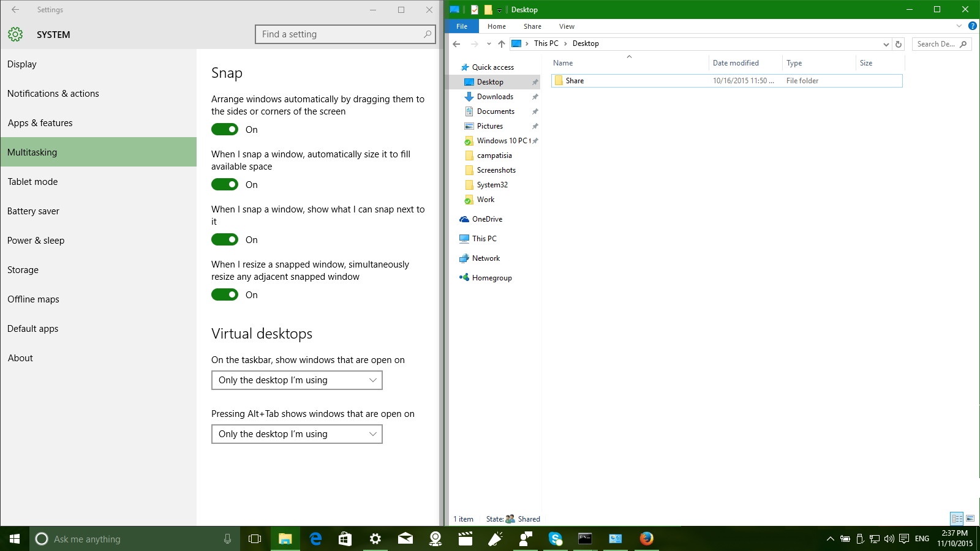Click the volume icon in system tray
Viewport: 980px width, 551px height.
889,539
